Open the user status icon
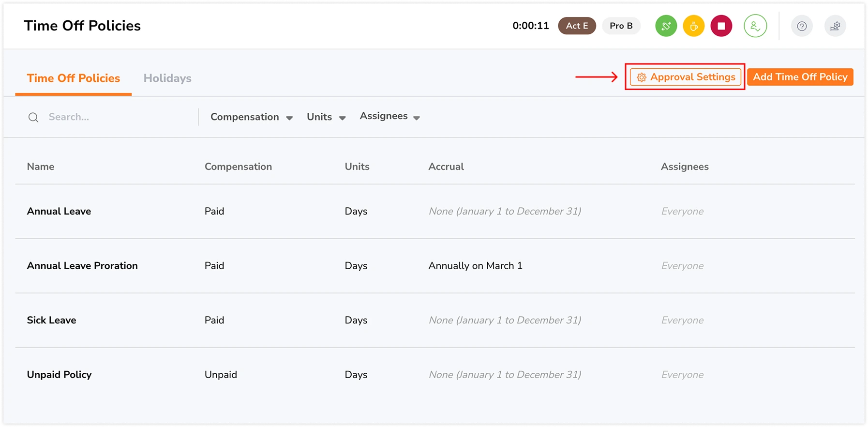Screen dimensions: 868x427 click(755, 26)
